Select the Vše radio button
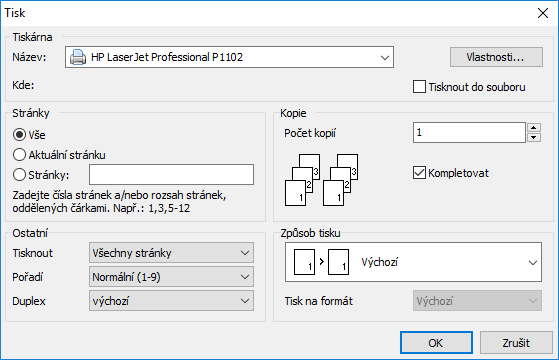 coord(19,135)
